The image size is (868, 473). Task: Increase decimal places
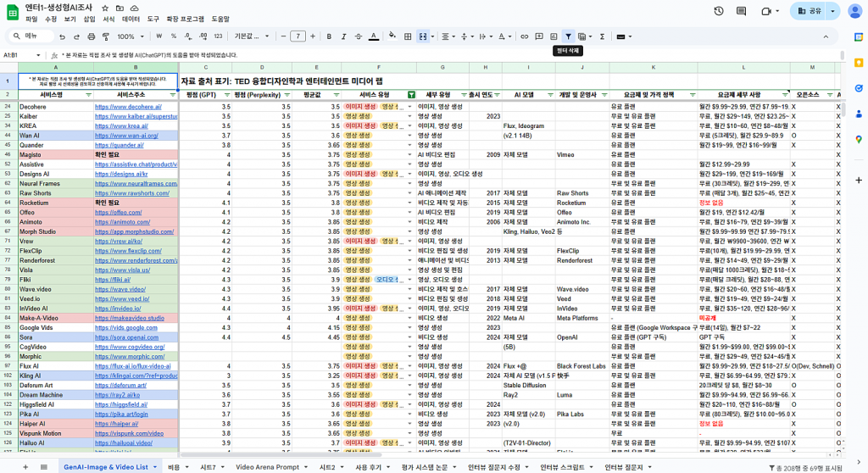pyautogui.click(x=203, y=36)
